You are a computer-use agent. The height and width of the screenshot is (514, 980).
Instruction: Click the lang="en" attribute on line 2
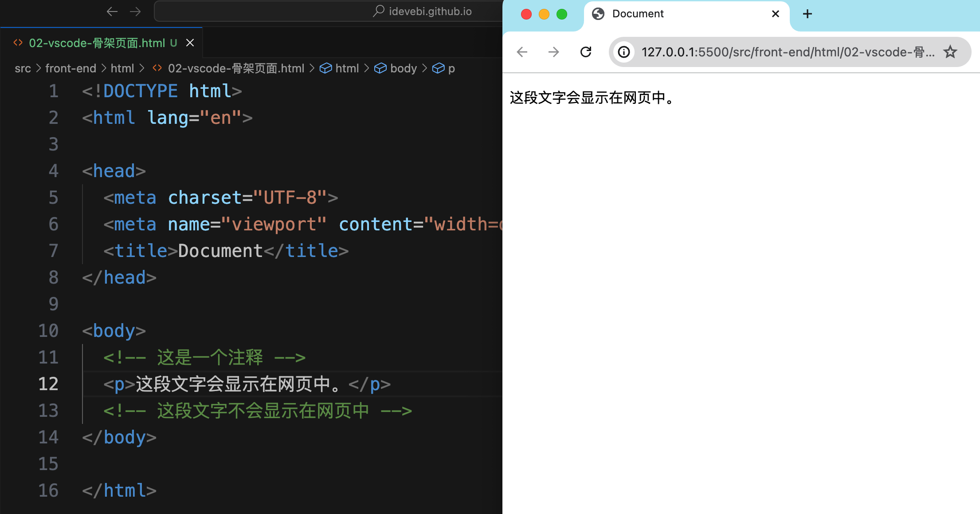click(195, 118)
